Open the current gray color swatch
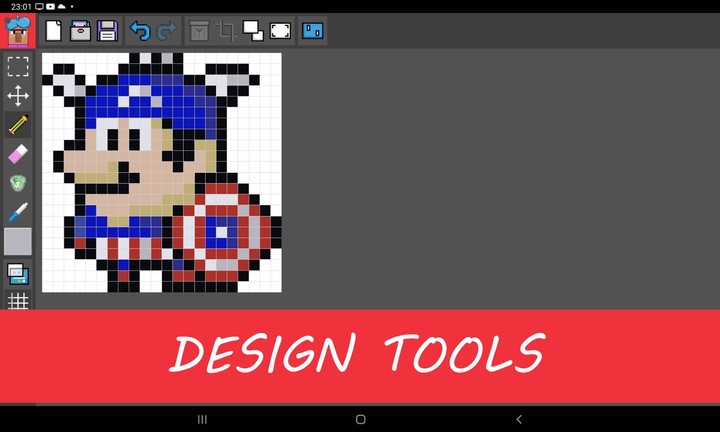Viewport: 720px width, 432px height. 18,241
